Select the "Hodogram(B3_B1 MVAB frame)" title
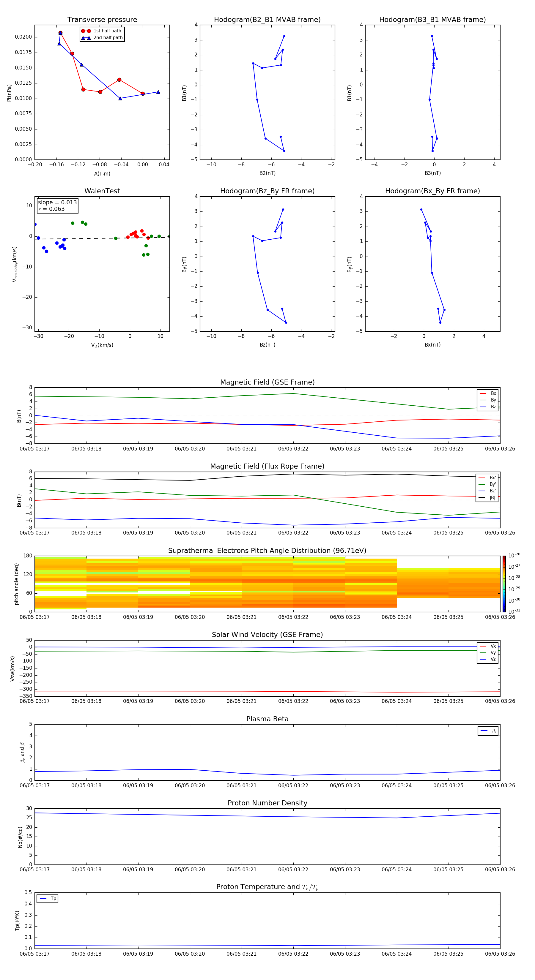535x980 pixels. pos(432,20)
